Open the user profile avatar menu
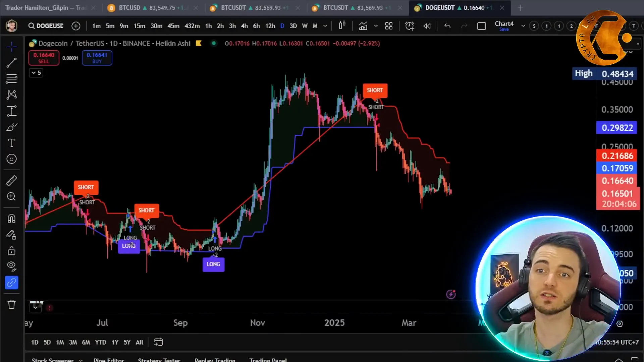The height and width of the screenshot is (362, 644). click(x=12, y=26)
